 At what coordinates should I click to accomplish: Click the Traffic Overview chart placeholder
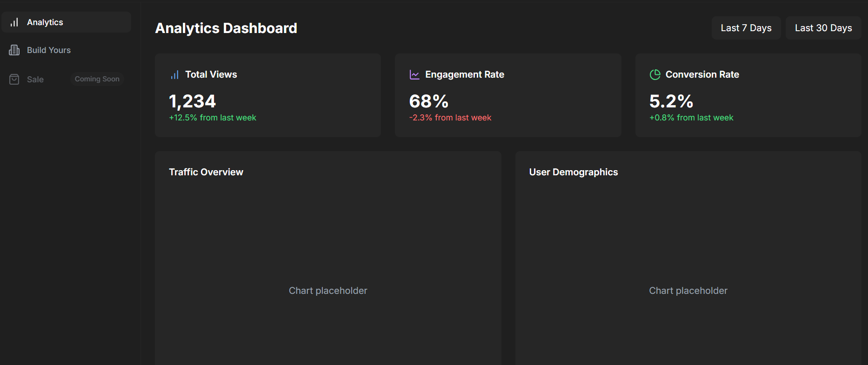point(328,291)
